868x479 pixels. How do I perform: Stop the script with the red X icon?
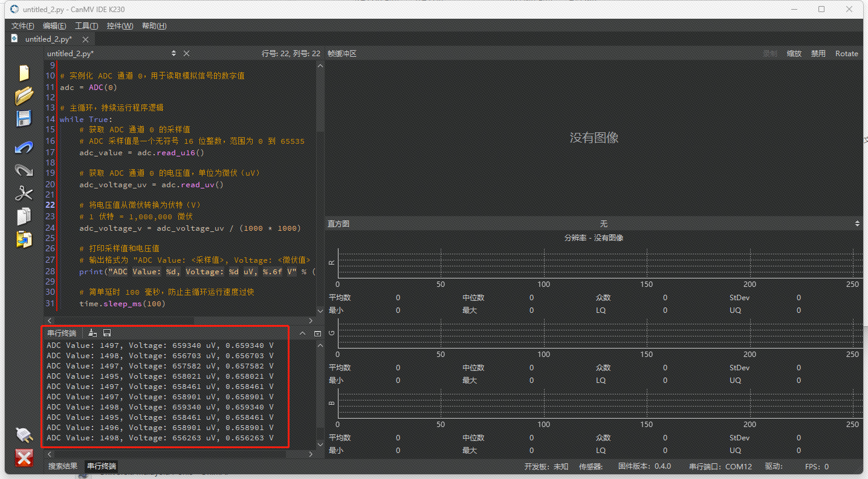pyautogui.click(x=24, y=458)
